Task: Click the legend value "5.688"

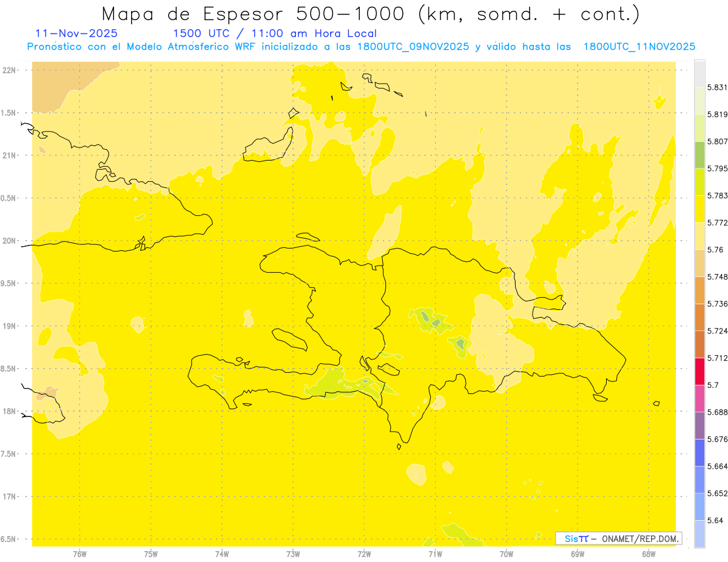Action: tap(717, 411)
